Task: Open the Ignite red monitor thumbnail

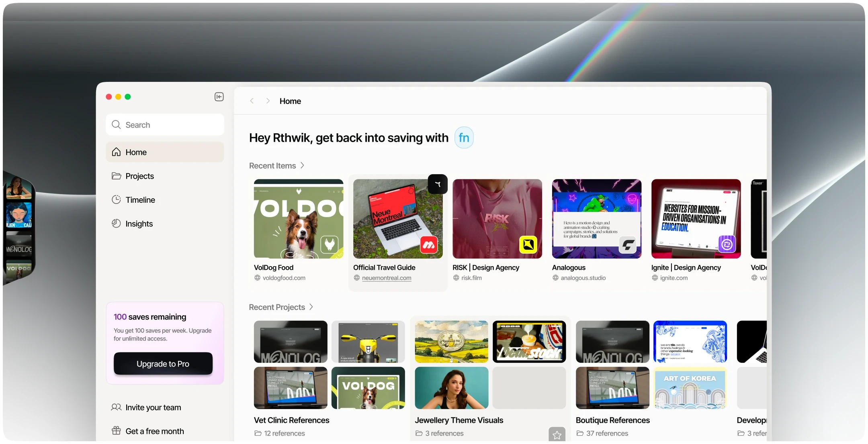Action: coord(696,218)
